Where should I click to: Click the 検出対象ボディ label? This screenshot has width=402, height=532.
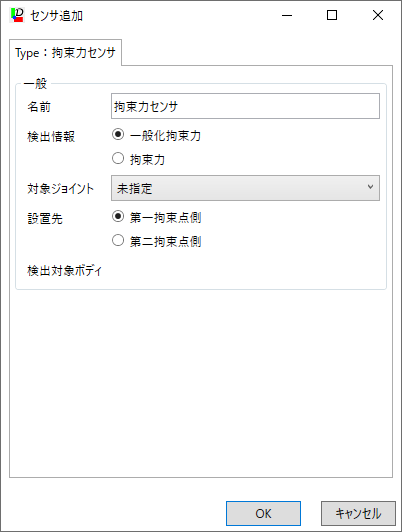tap(64, 271)
